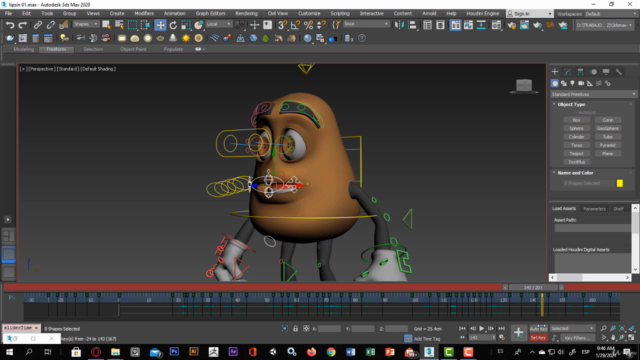This screenshot has width=640, height=360.
Task: Click Play Animation button
Action: point(482,329)
